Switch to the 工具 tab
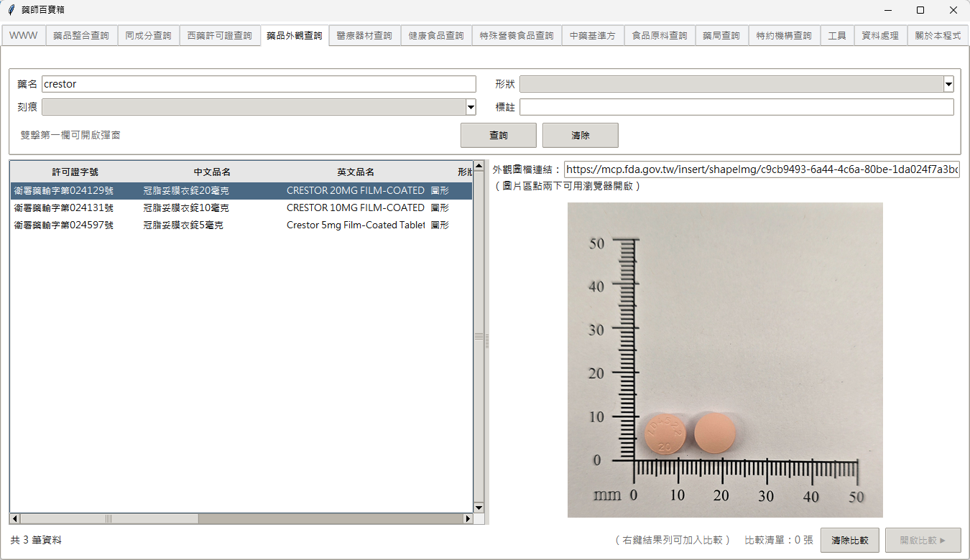The height and width of the screenshot is (560, 970). 837,35
